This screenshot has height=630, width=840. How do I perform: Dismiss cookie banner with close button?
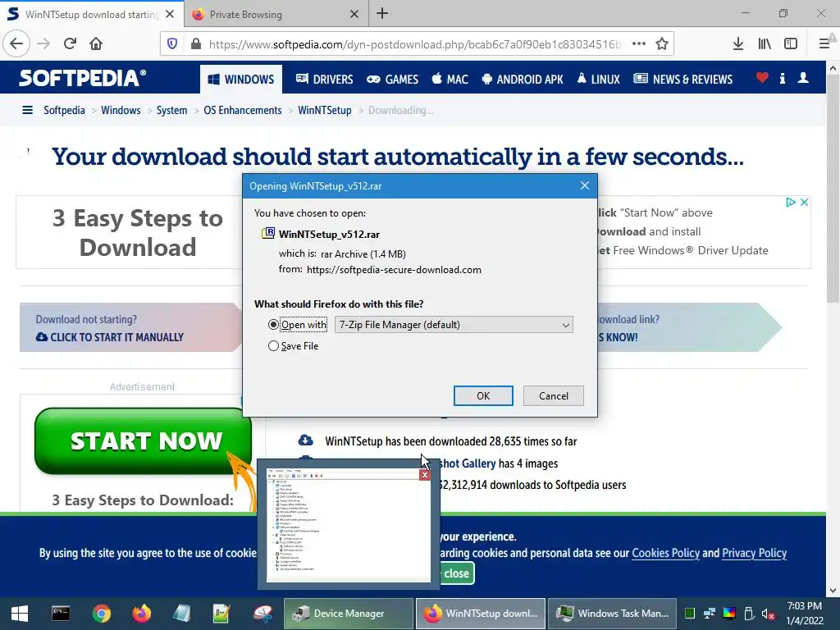pos(456,573)
